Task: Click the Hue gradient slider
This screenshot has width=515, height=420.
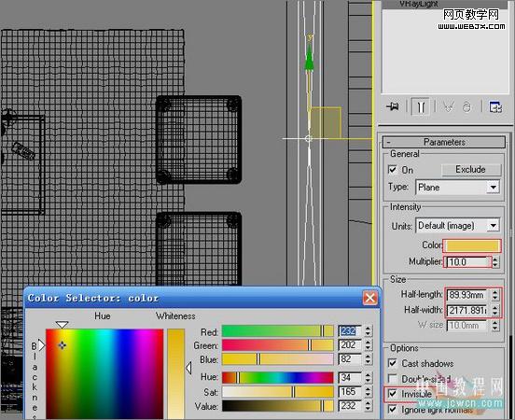Action: pyautogui.click(x=277, y=378)
